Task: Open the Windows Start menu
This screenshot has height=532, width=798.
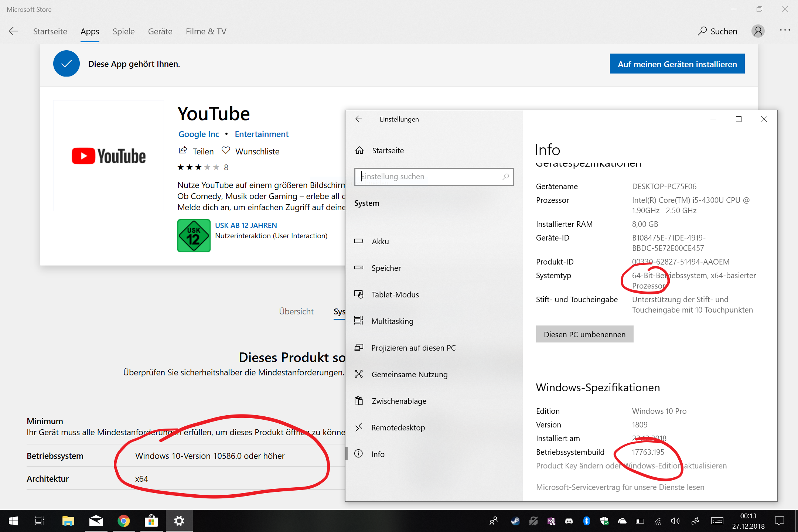Action: tap(13, 521)
